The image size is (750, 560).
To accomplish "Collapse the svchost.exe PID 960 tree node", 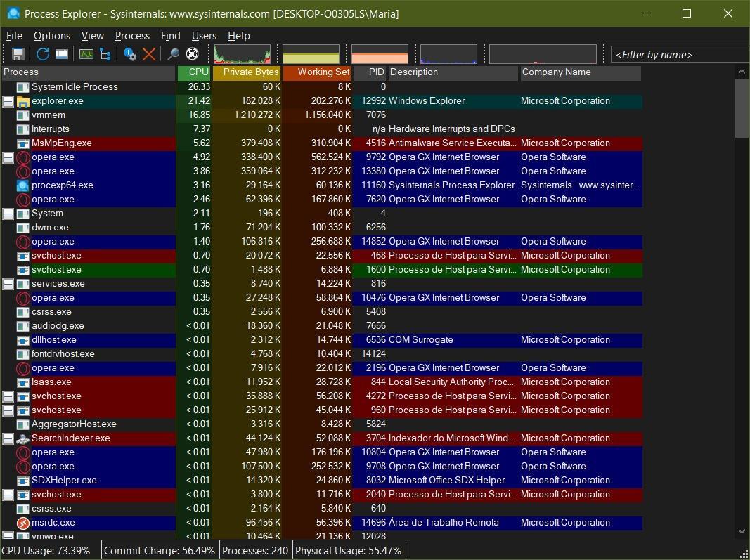I will (8, 410).
